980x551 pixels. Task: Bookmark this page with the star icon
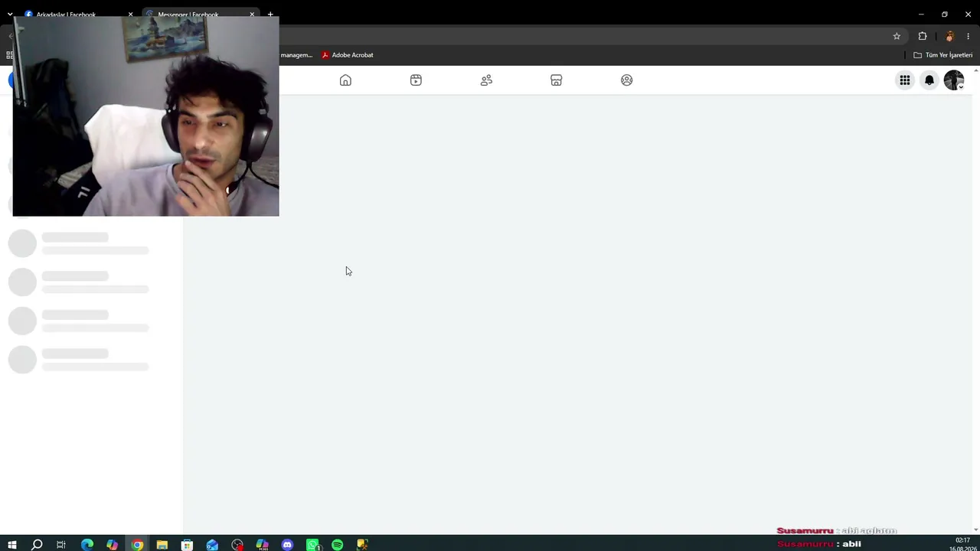tap(897, 36)
